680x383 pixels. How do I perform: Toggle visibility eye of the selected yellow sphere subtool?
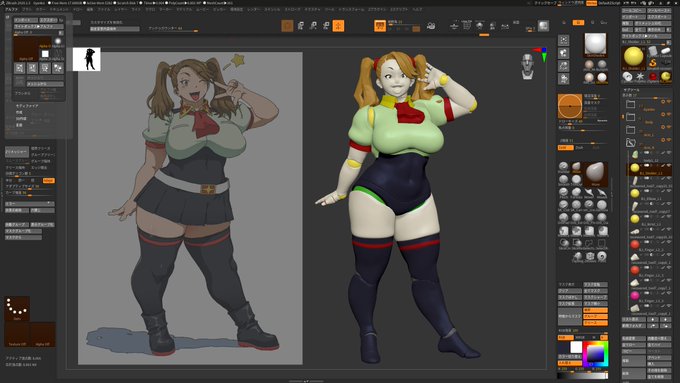(669, 166)
